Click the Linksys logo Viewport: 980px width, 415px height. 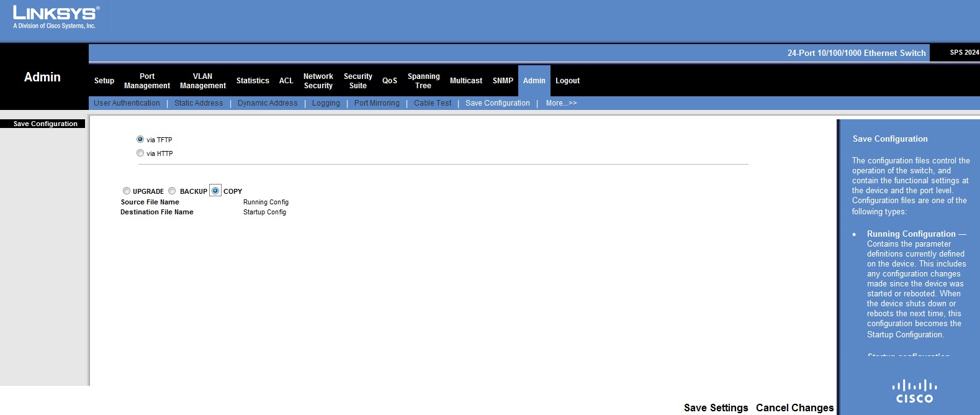click(55, 17)
